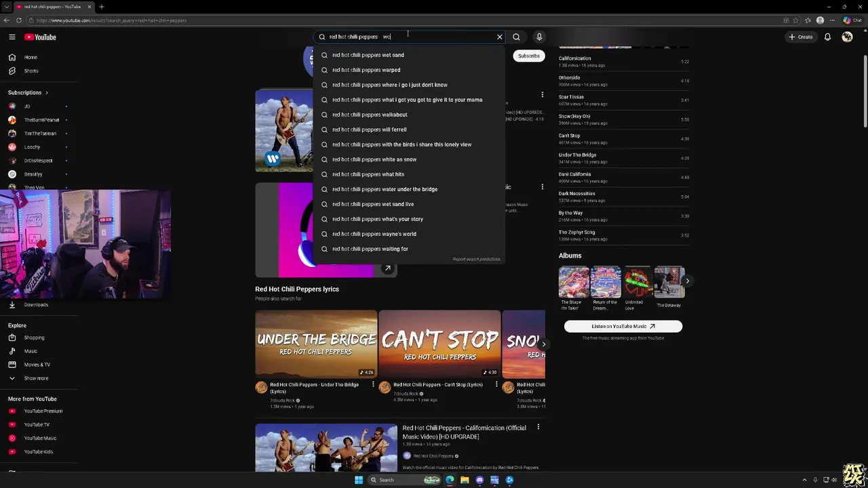
Task: Open the notifications bell
Action: [827, 37]
